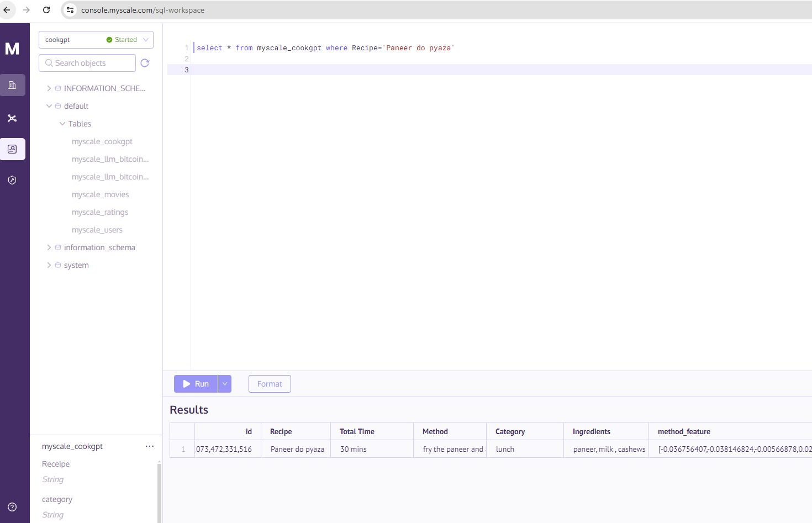Collapse the default database node
This screenshot has width=812, height=523.
click(49, 106)
